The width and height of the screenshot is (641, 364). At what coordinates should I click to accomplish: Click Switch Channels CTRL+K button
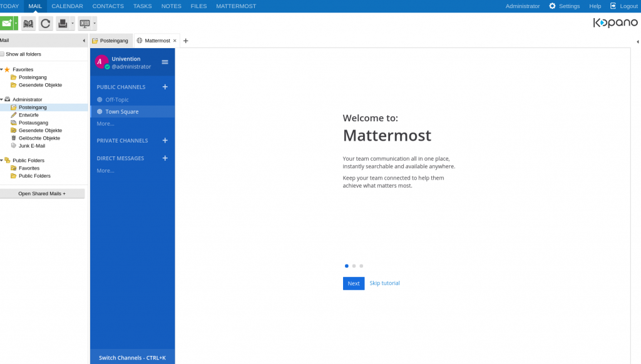(x=133, y=357)
